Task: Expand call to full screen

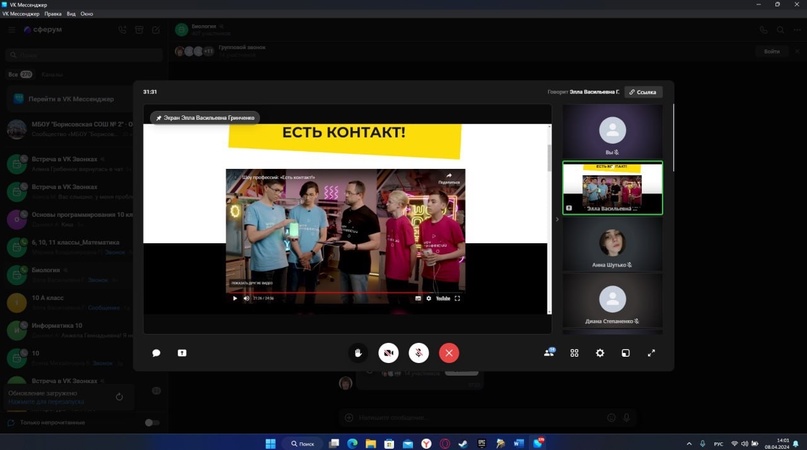Action: click(651, 353)
